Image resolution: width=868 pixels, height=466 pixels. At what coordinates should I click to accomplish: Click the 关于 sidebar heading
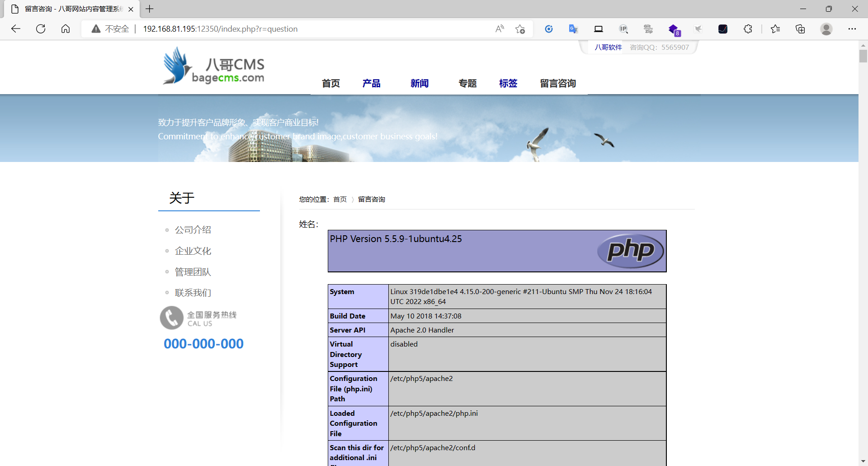tap(182, 198)
